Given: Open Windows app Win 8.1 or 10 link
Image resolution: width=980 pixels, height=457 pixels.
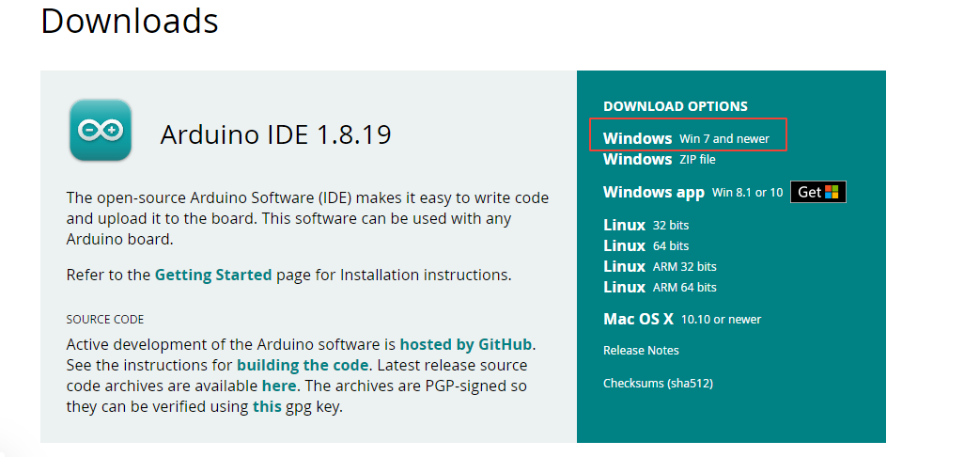Looking at the screenshot, I should point(692,192).
